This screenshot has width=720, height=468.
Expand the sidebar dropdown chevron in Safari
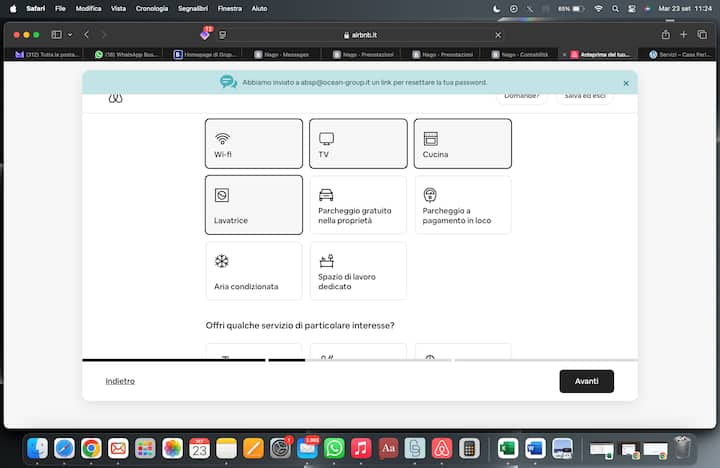pyautogui.click(x=71, y=34)
